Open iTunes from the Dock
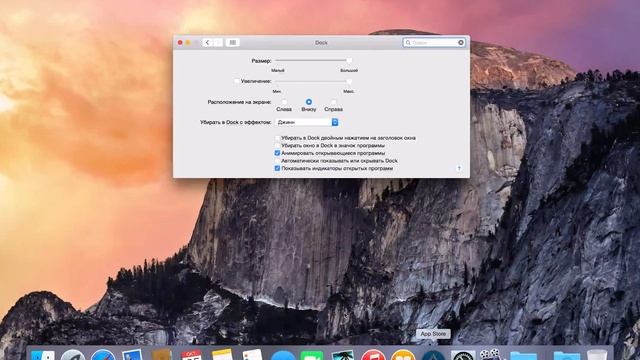640x360 pixels. [373, 354]
